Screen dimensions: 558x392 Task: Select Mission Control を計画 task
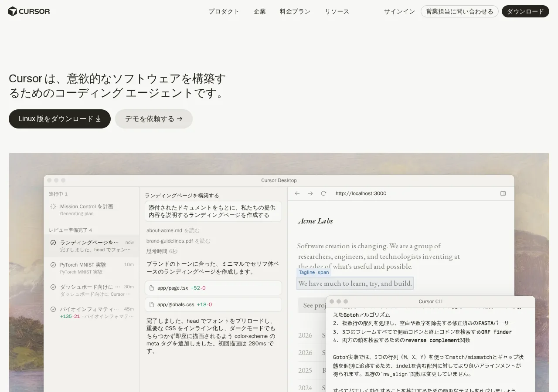tap(92, 210)
